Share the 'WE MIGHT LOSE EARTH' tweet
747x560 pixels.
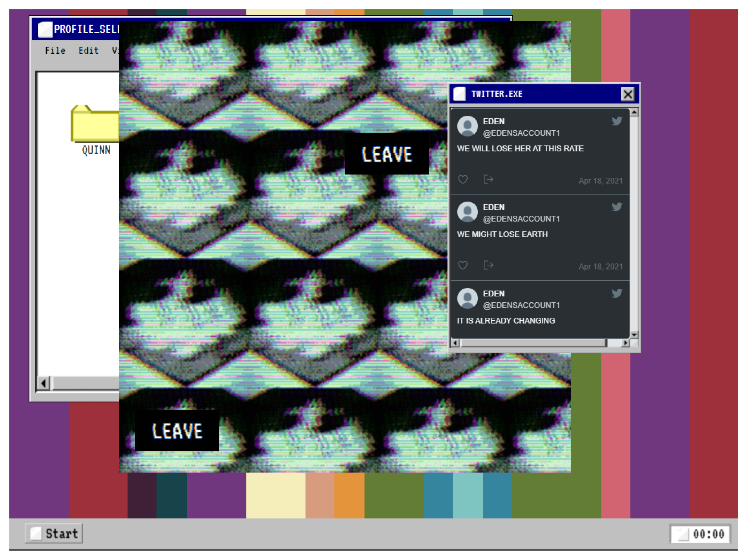tap(488, 265)
